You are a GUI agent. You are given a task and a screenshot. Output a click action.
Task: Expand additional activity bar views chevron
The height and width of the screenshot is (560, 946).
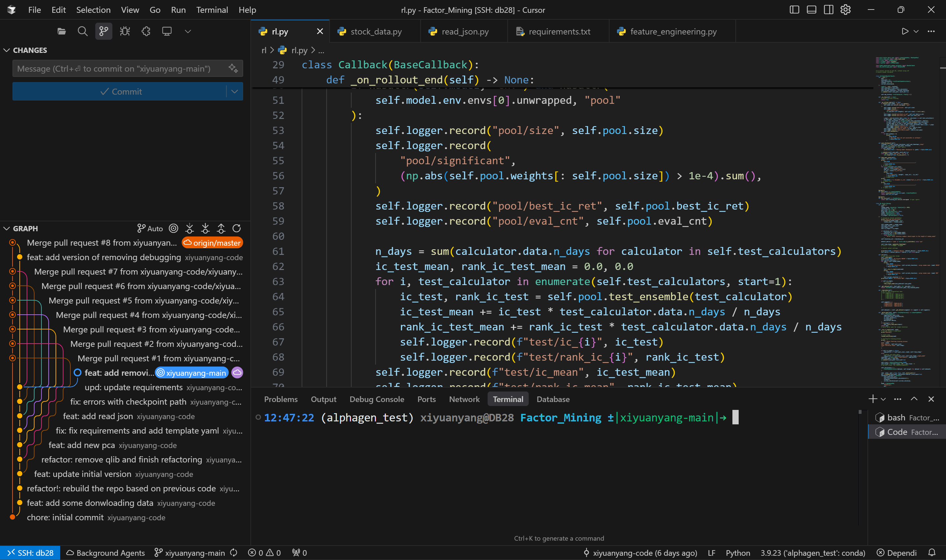[x=188, y=31]
